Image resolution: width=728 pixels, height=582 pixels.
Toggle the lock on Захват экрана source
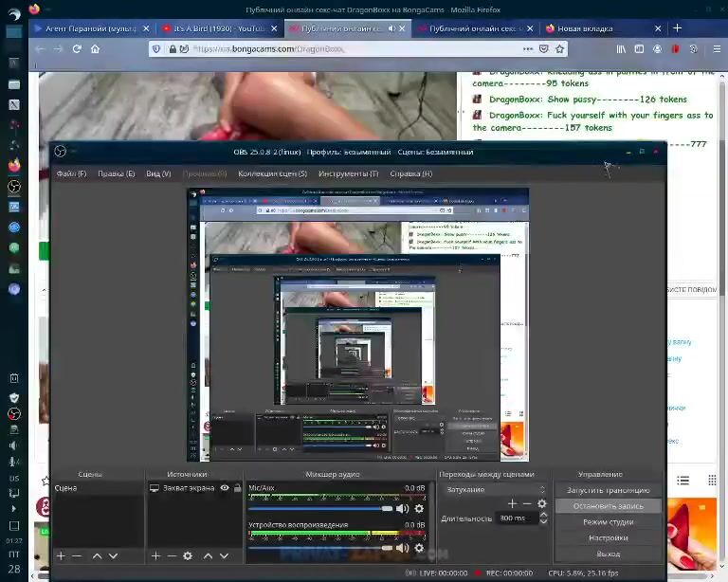click(236, 488)
